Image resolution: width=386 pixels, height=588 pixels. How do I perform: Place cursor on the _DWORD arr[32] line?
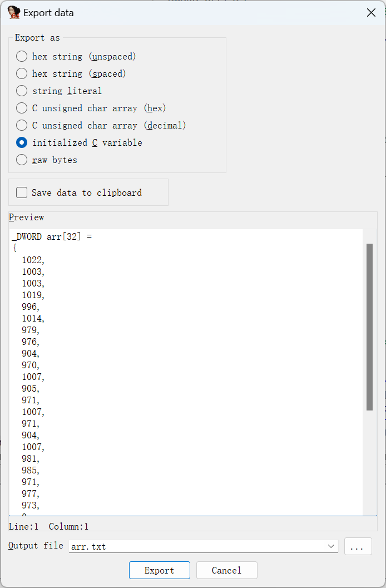click(x=52, y=236)
